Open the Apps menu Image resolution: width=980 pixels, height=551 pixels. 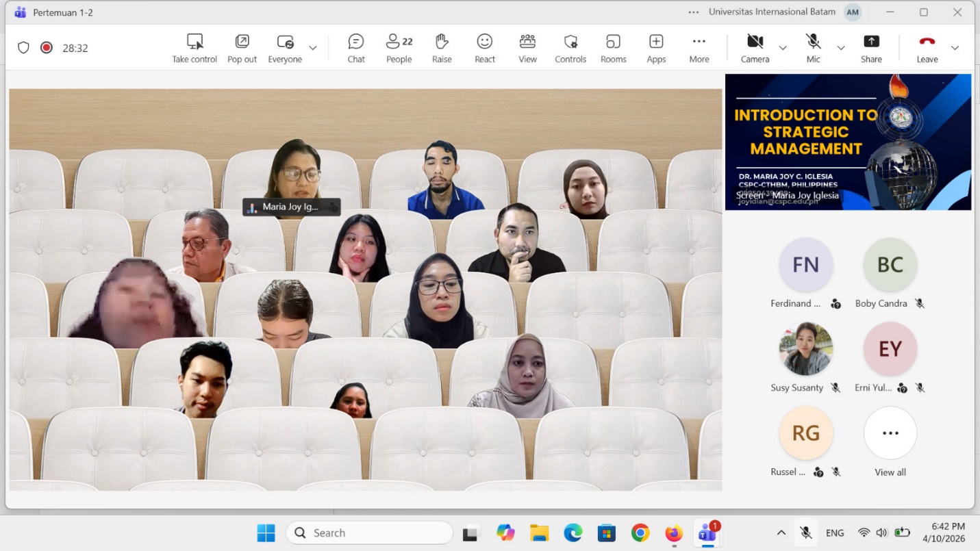tap(656, 48)
